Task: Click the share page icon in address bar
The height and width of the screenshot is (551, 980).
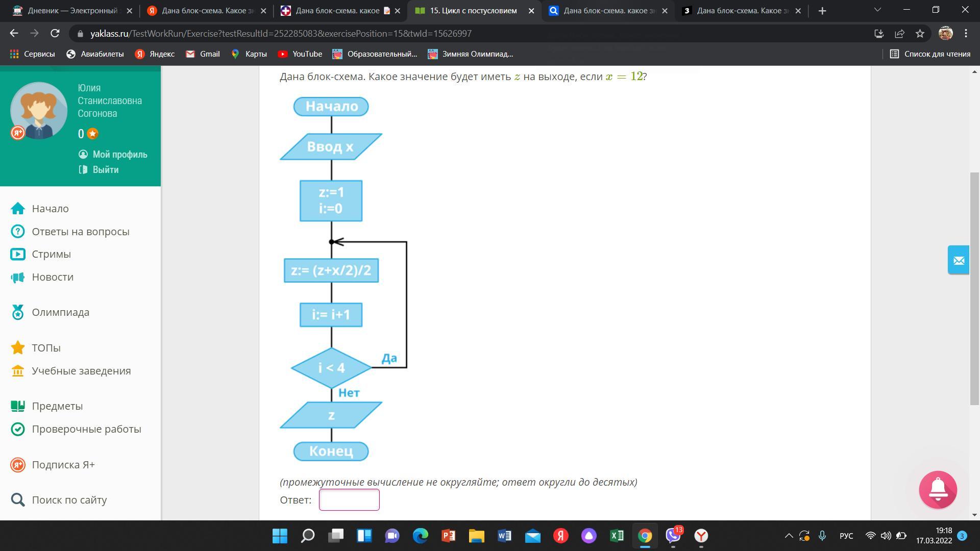Action: 899,34
